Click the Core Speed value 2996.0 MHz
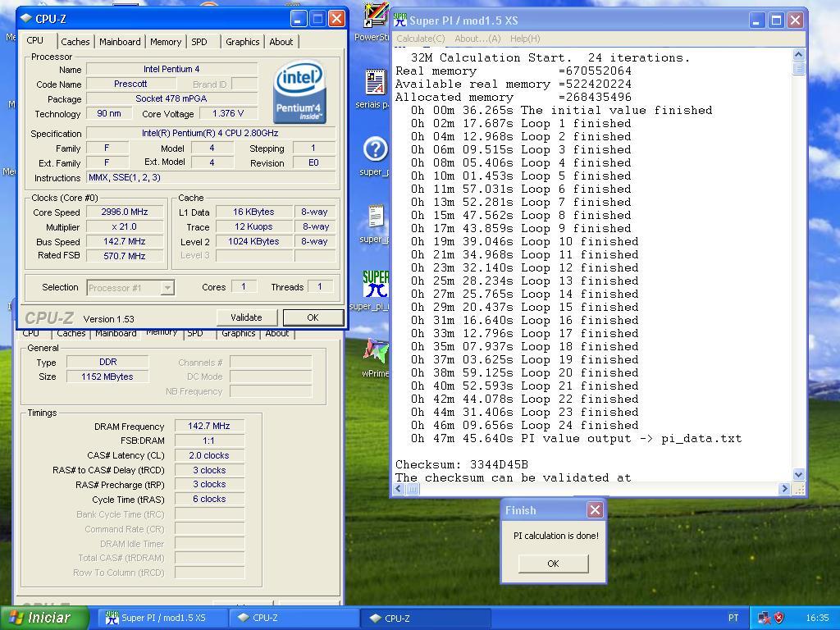Screen dimensions: 840x630 click(125, 212)
